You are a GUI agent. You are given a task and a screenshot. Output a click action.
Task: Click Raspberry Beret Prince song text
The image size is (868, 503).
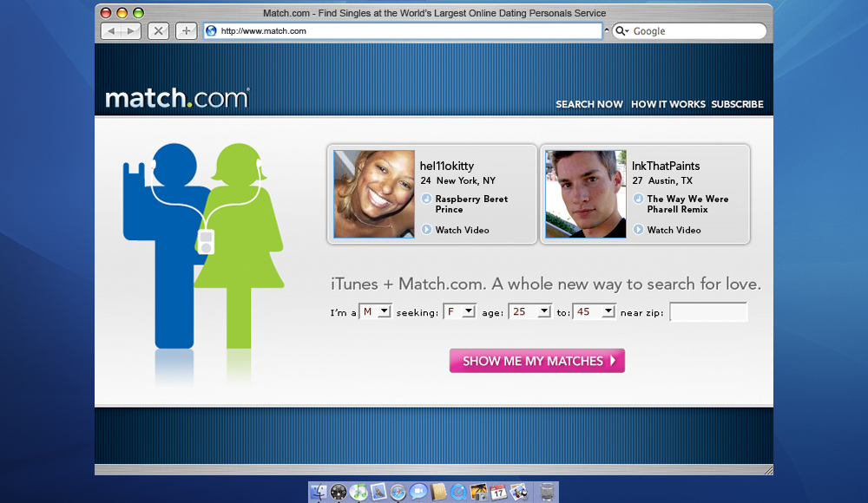point(471,204)
